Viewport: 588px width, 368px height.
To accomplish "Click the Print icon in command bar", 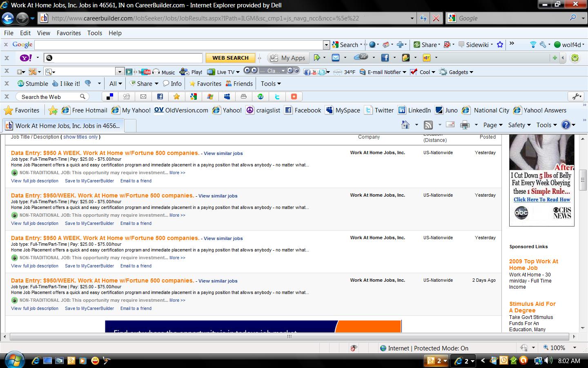I will pos(465,125).
